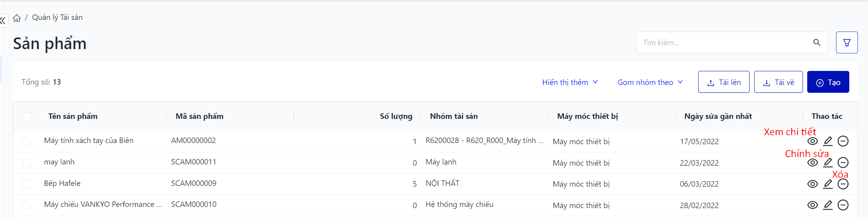868x219 pixels.
Task: Toggle the select-all header checkbox
Action: pyautogui.click(x=26, y=117)
